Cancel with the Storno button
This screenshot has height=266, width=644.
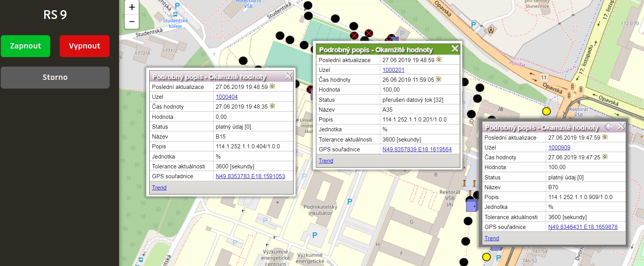coord(55,78)
